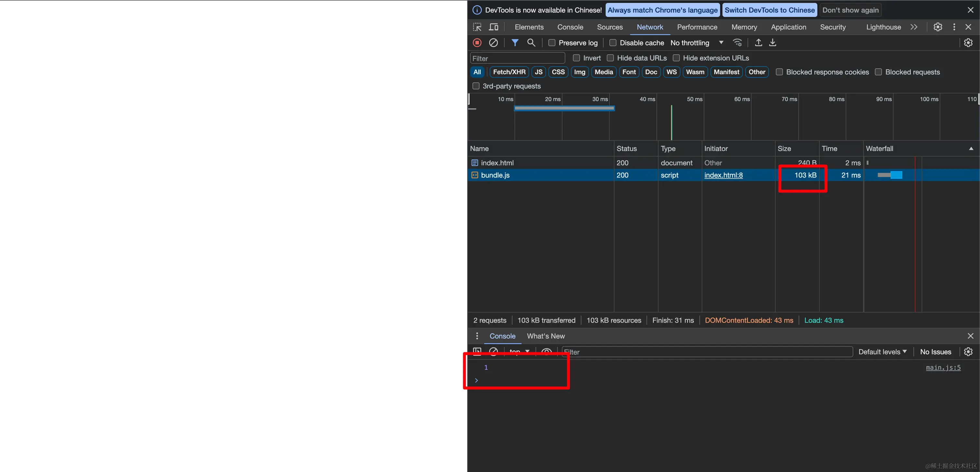This screenshot has width=980, height=472.
Task: Click the index.html document icon
Action: (475, 163)
